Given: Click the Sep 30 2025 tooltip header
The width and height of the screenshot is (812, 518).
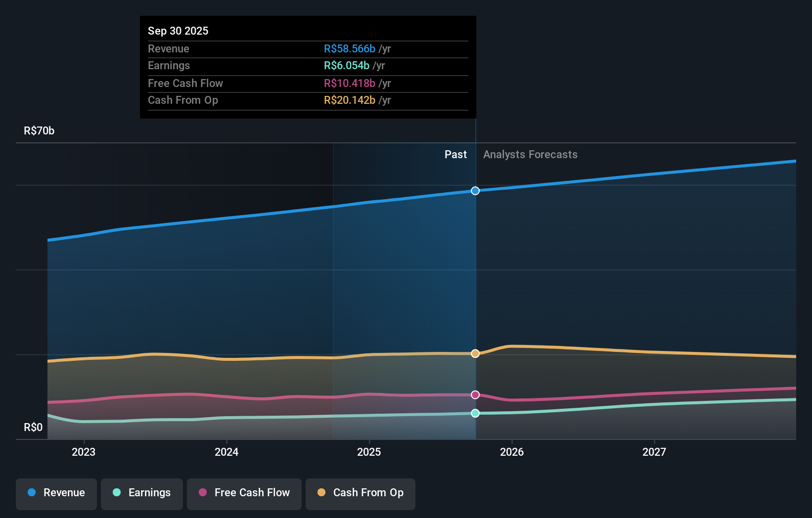Looking at the screenshot, I should tap(178, 31).
